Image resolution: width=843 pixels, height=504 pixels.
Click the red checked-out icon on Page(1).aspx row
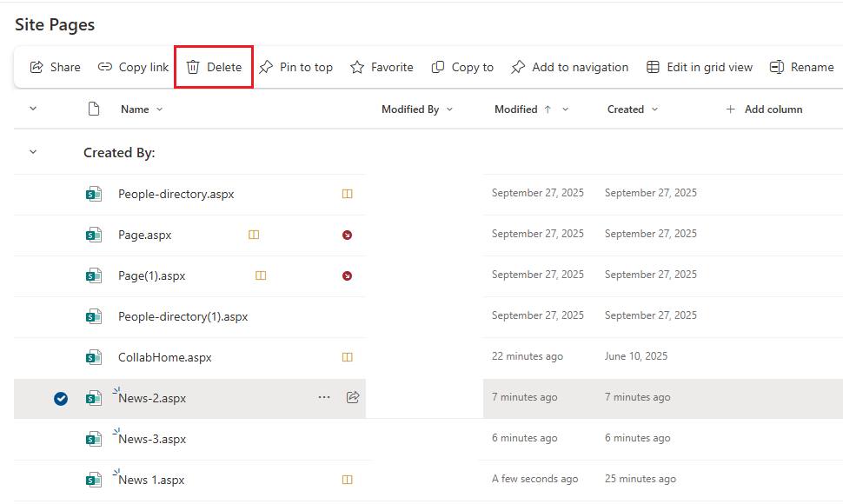tap(348, 275)
